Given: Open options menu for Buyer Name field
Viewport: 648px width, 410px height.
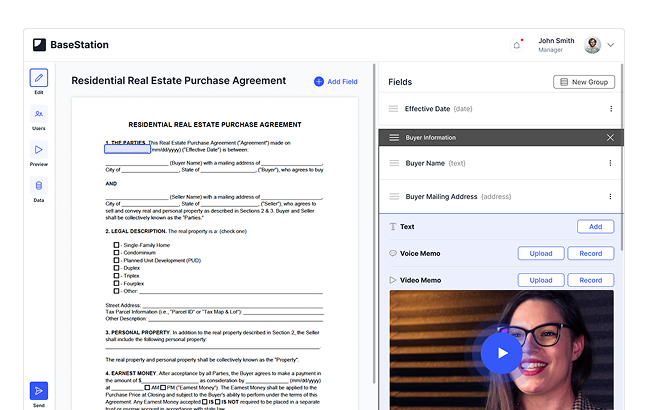Looking at the screenshot, I should (x=610, y=163).
